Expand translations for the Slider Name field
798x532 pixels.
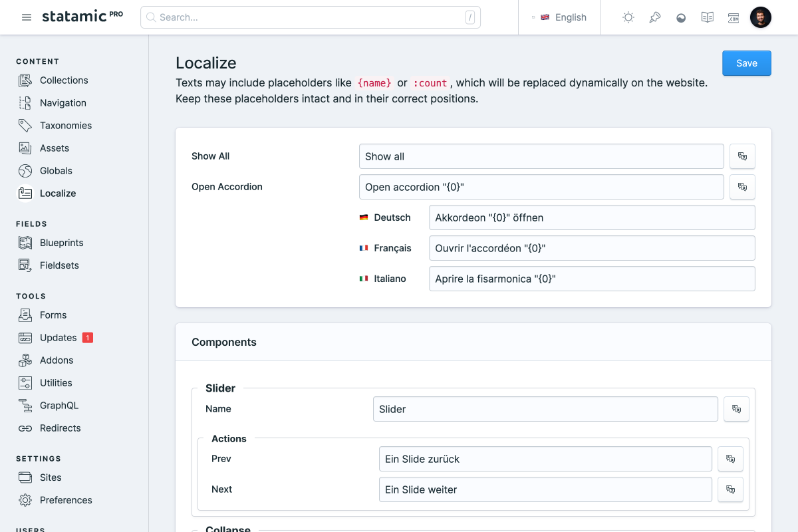pyautogui.click(x=736, y=409)
